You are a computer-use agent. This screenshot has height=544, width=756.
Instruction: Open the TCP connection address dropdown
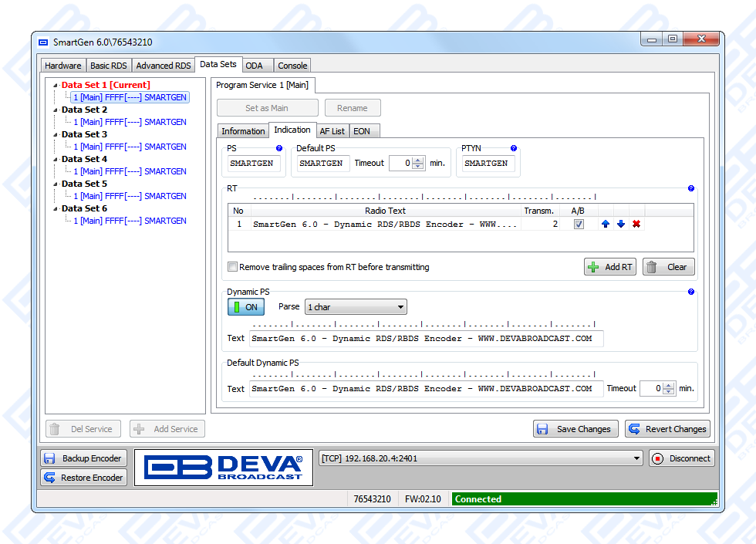481,458
